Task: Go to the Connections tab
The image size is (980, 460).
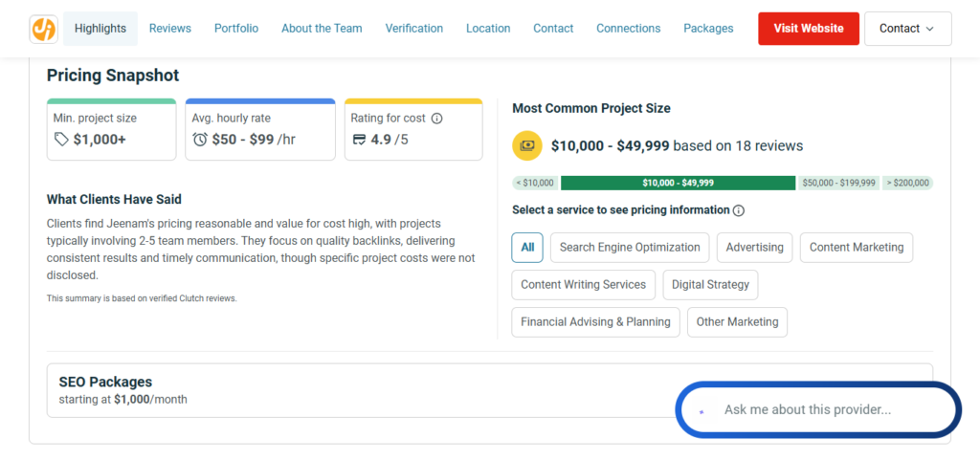Action: 628,29
